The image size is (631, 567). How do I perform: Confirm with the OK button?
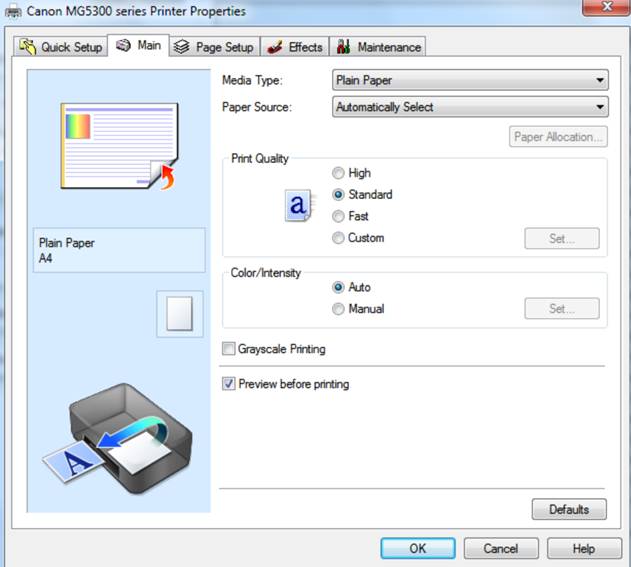click(418, 548)
